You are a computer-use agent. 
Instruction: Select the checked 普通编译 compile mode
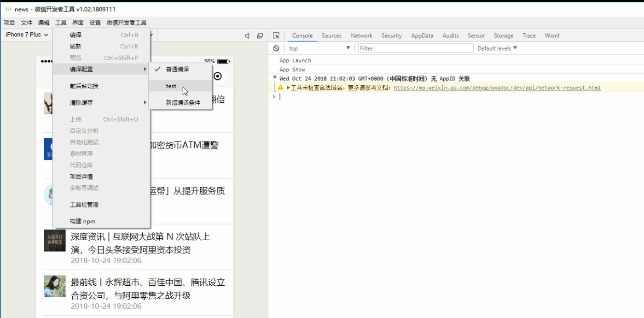(x=180, y=69)
